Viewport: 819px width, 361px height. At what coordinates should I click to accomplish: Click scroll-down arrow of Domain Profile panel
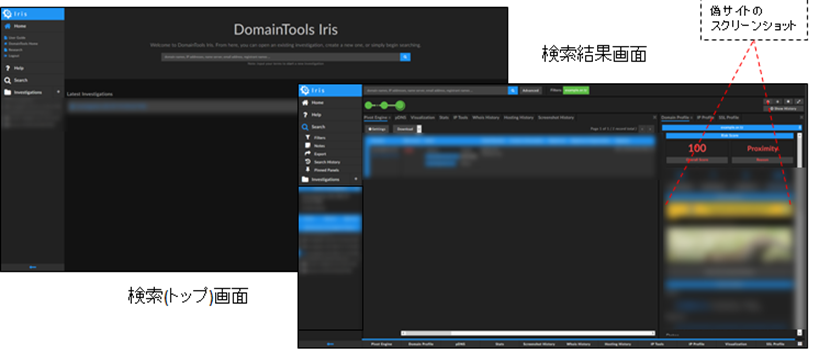(799, 333)
